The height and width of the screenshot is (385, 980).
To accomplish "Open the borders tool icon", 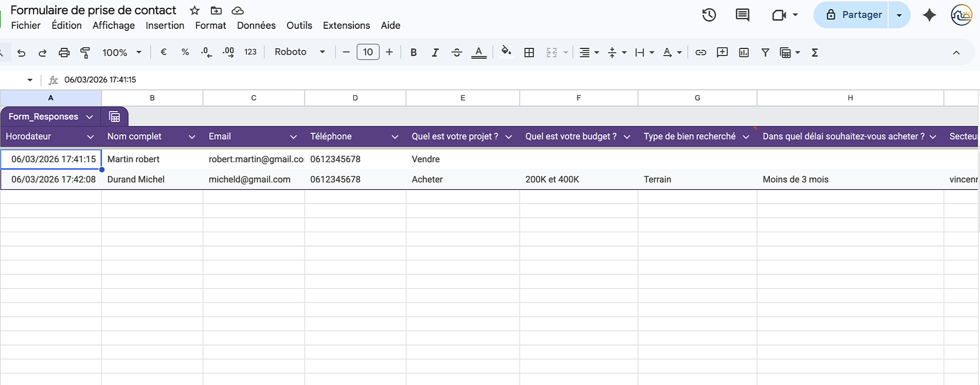I will click(x=529, y=52).
